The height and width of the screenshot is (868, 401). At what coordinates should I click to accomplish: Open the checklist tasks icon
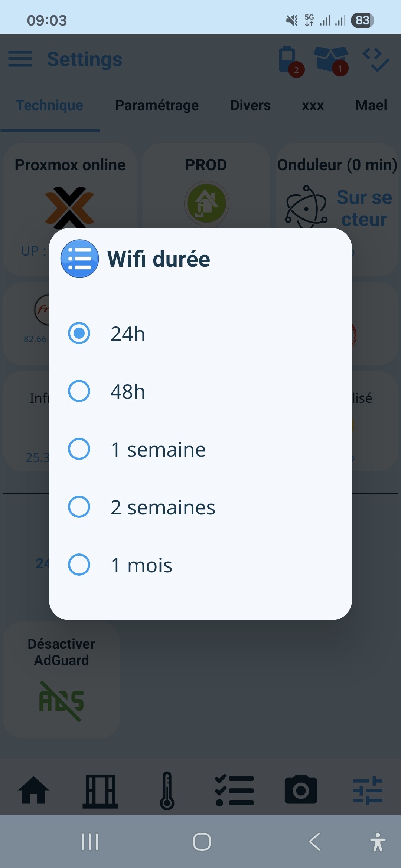[x=234, y=790]
